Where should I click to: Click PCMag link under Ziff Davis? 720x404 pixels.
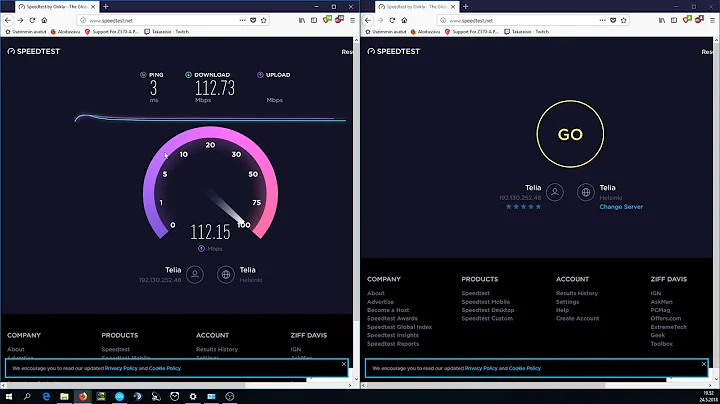click(x=660, y=310)
